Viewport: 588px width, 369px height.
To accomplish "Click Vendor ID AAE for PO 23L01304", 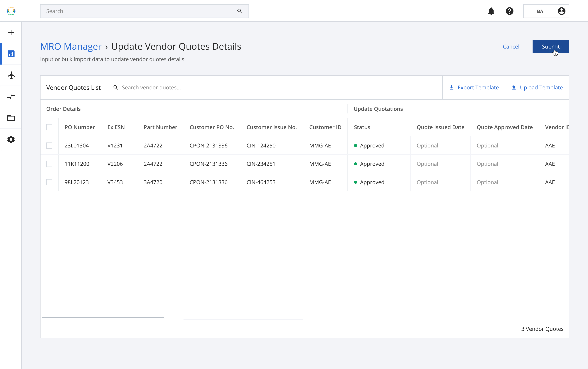I will (550, 146).
